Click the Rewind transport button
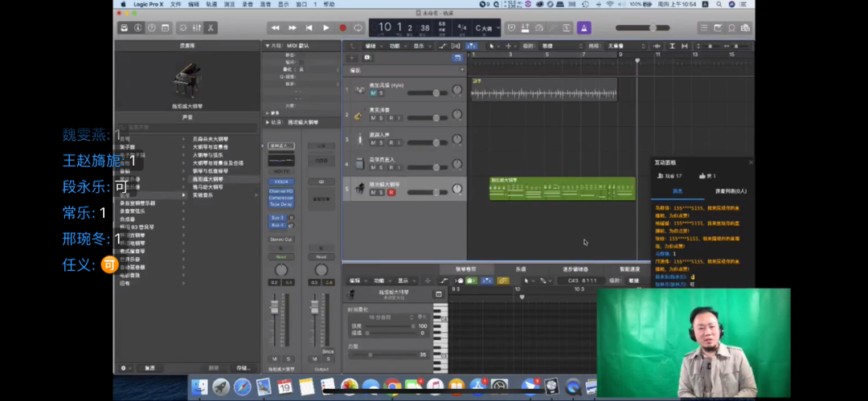Viewport: 868px width, 401px height. tap(275, 27)
